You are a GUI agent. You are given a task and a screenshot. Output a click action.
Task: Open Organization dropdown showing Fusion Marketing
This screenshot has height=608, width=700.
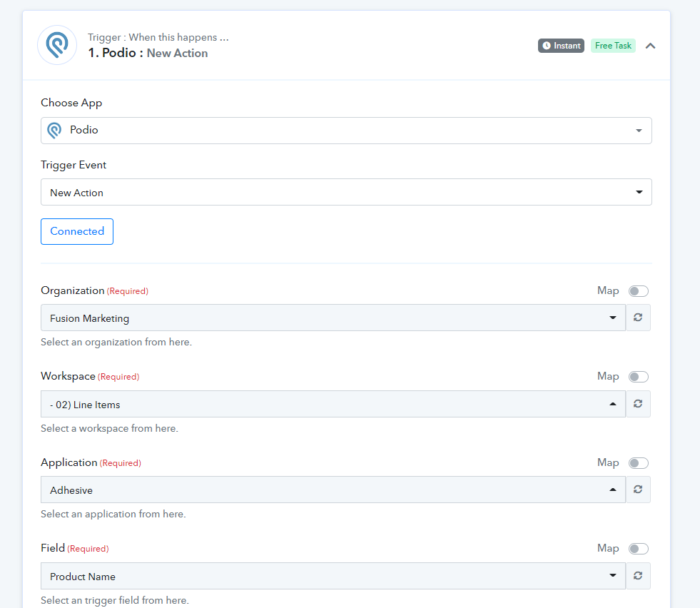click(333, 318)
